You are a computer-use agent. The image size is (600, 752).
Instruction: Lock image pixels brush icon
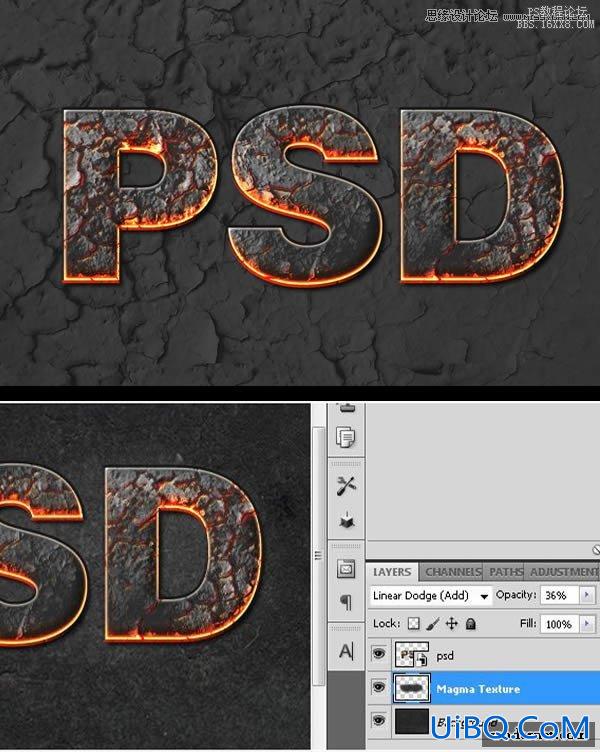coord(432,623)
